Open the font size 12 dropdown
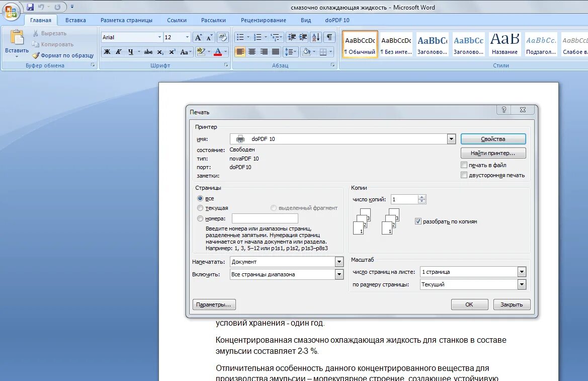Viewport: 588px width, 381px height. (187, 37)
